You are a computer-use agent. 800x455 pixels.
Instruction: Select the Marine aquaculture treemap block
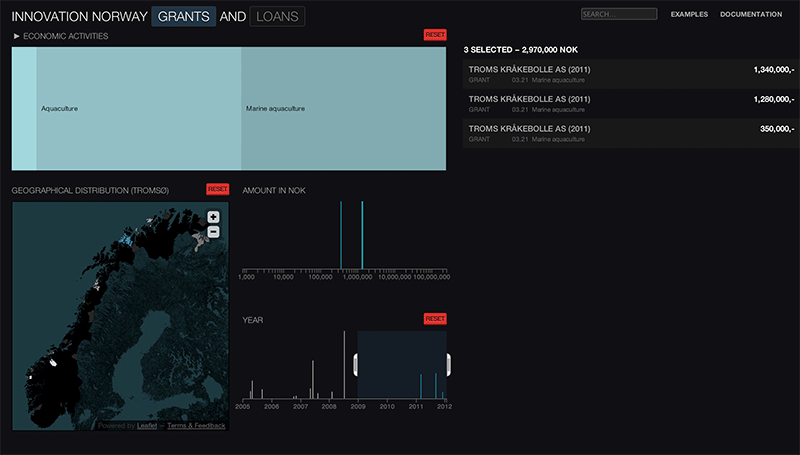(x=344, y=109)
